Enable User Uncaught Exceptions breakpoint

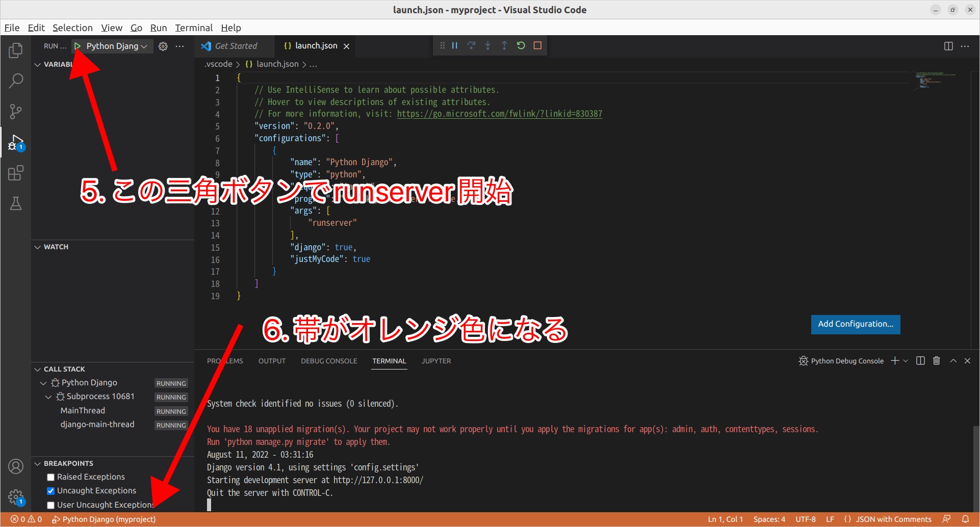tap(50, 505)
